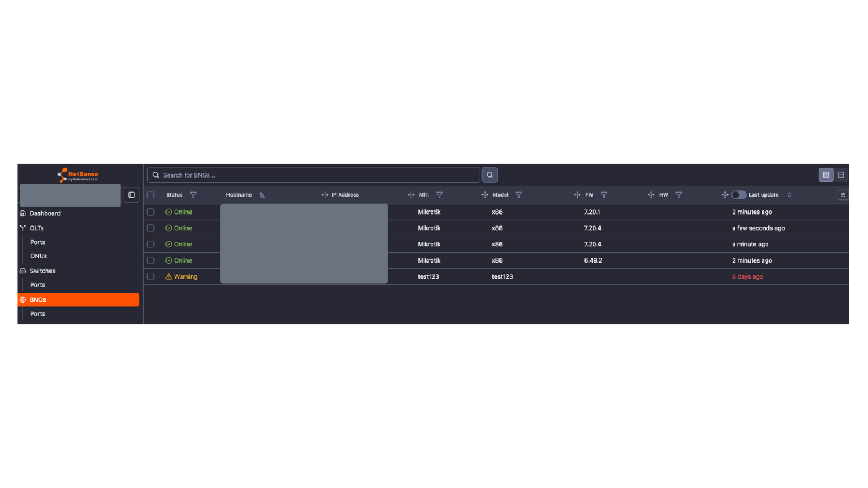
Task: Click the red '6 days ago' cell
Action: (747, 277)
